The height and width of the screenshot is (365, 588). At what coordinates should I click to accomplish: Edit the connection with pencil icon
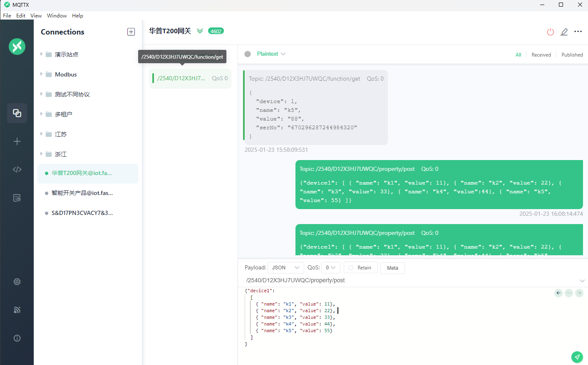coord(564,32)
